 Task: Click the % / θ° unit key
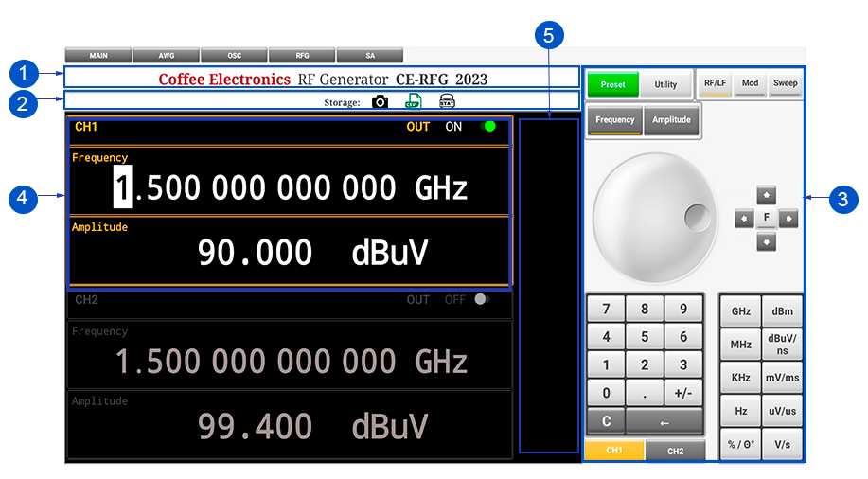pyautogui.click(x=740, y=444)
